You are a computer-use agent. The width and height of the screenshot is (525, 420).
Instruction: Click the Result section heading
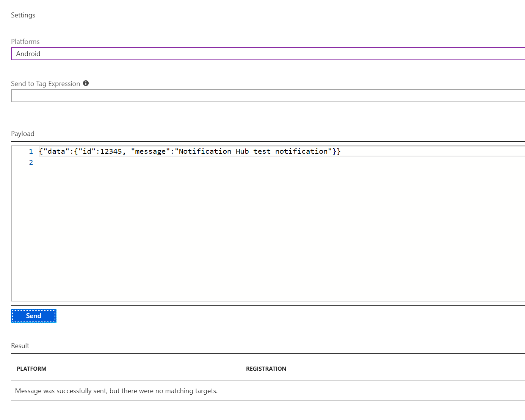click(x=20, y=345)
